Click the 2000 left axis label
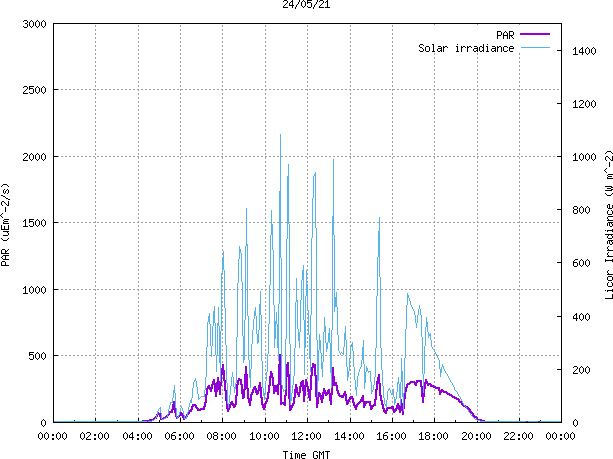The width and height of the screenshot is (613, 459). pos(34,157)
